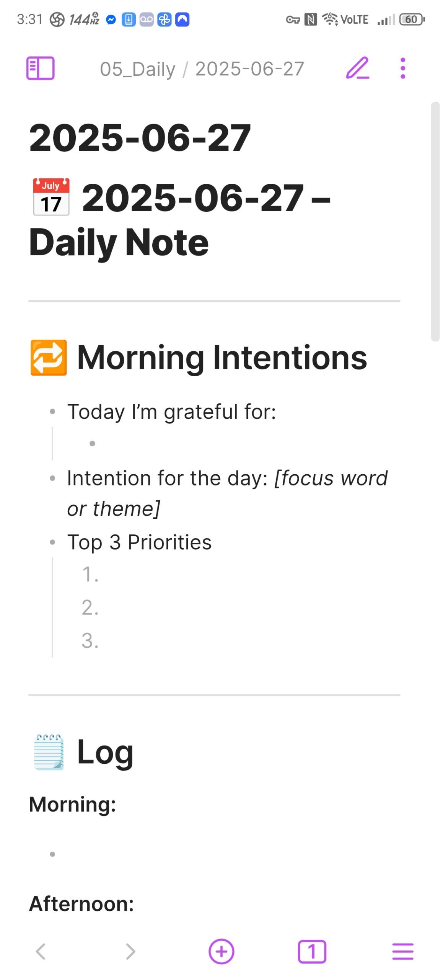
Task: Collapse the Log section heading
Action: pos(105,752)
